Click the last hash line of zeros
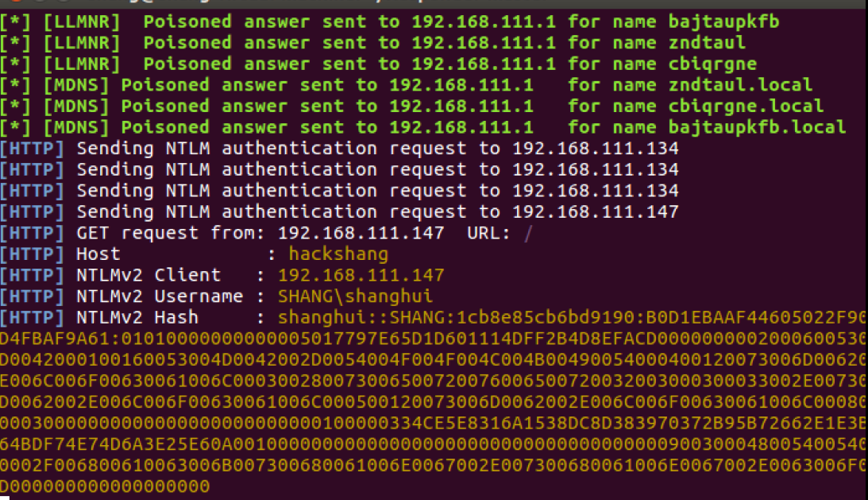This screenshot has width=868, height=500. [105, 486]
